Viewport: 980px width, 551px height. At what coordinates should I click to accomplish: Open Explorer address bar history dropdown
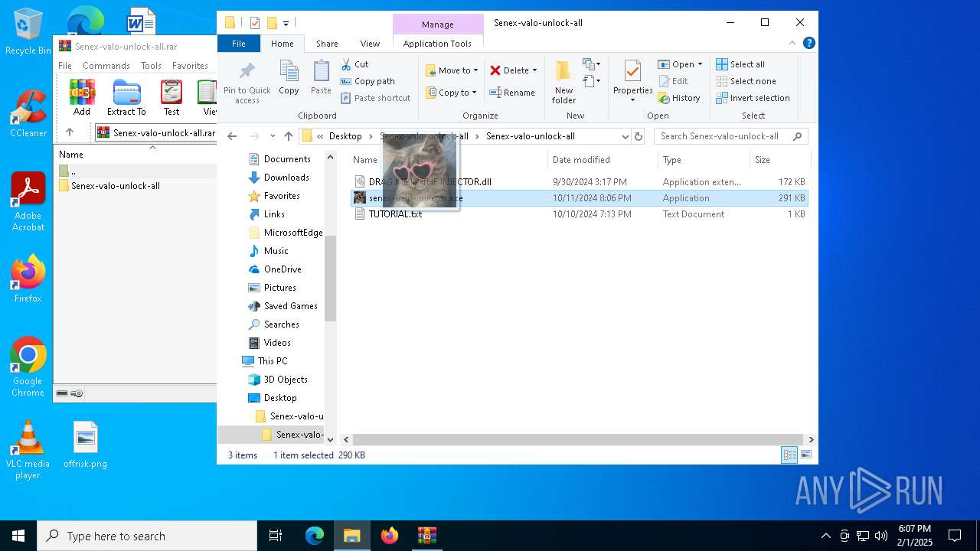pyautogui.click(x=626, y=136)
